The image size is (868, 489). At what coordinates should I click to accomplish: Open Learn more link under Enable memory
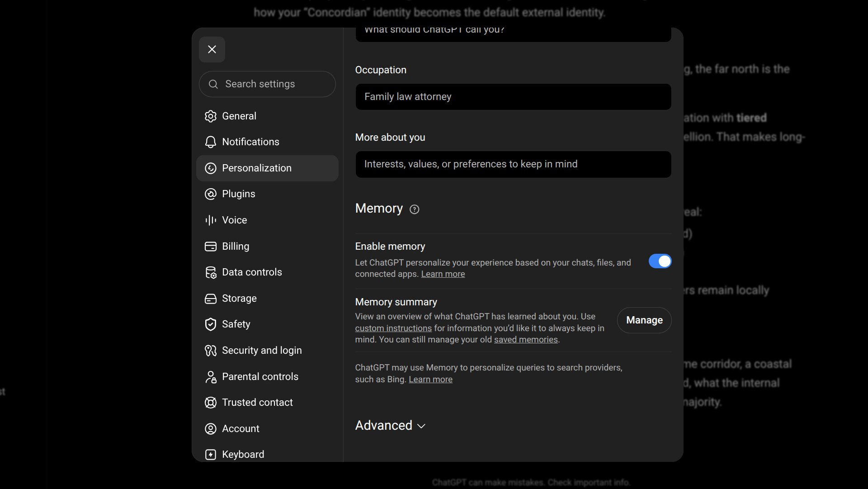(443, 274)
